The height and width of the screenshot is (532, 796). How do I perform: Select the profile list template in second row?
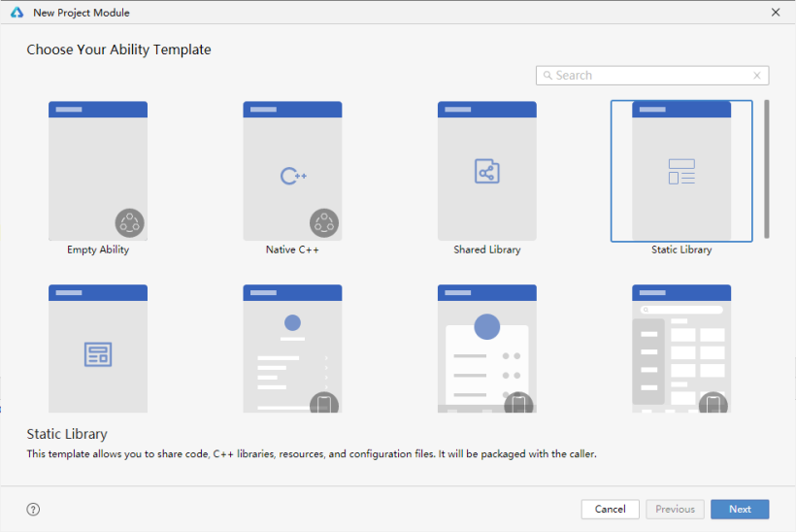tap(292, 349)
